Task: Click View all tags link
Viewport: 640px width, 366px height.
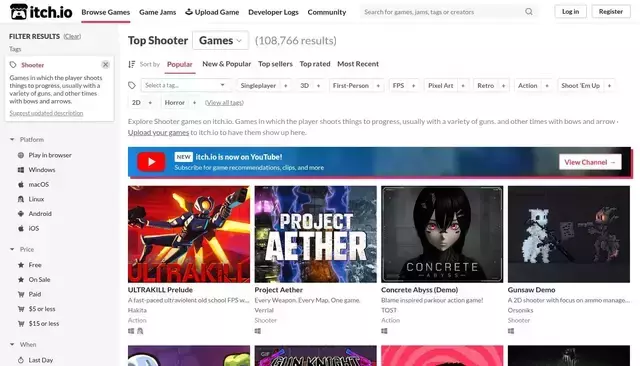Action: pos(224,102)
